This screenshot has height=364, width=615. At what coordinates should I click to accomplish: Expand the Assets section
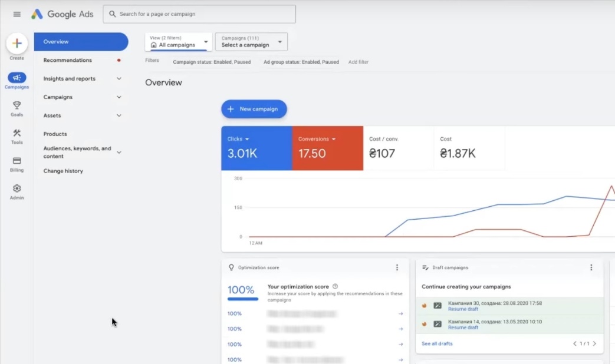tap(119, 115)
